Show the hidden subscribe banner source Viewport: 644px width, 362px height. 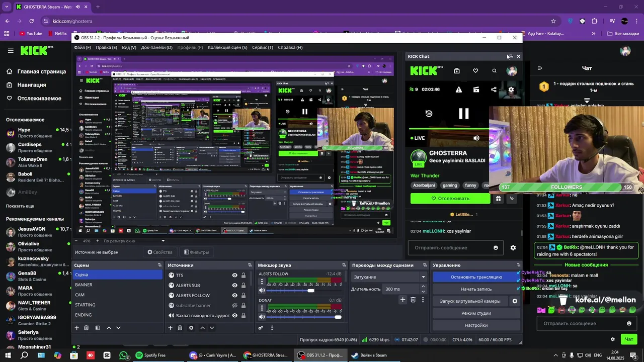coord(234,306)
